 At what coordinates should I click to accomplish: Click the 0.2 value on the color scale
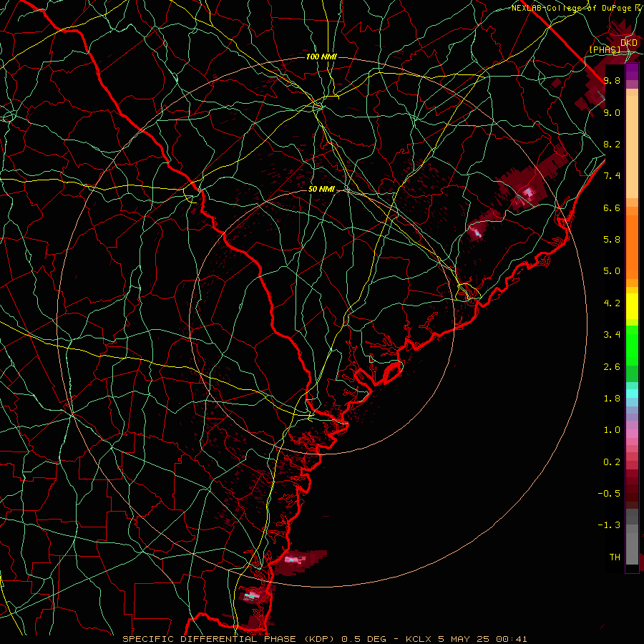click(612, 462)
